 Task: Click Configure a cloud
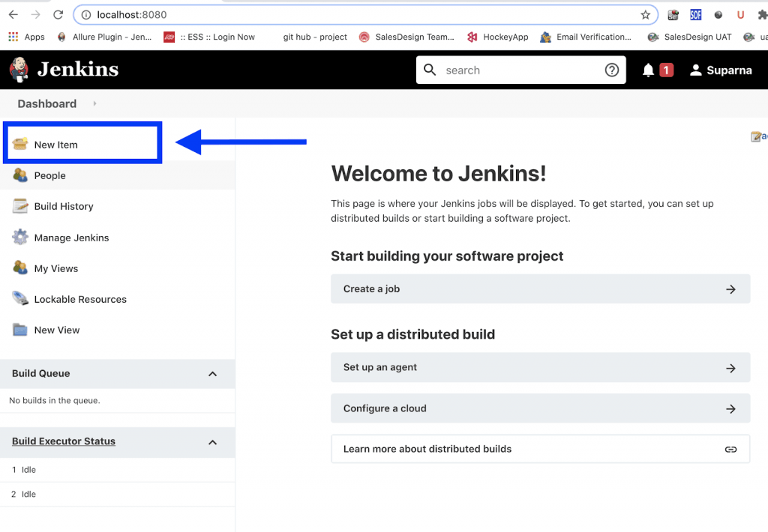pos(540,409)
